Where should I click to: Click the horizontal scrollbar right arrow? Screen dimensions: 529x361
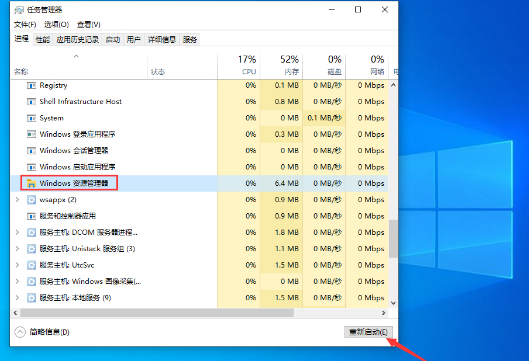[x=383, y=313]
